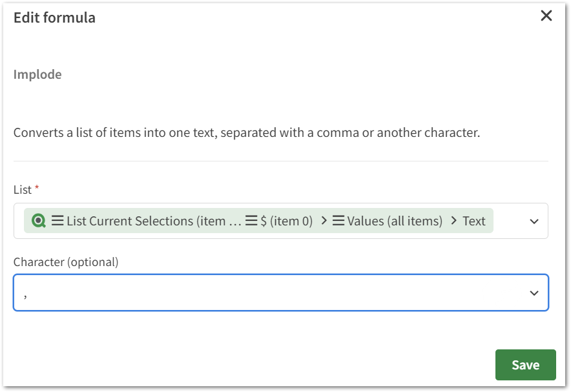Toggle selection of the whole List token chain
The height and width of the screenshot is (392, 571).
tap(258, 221)
